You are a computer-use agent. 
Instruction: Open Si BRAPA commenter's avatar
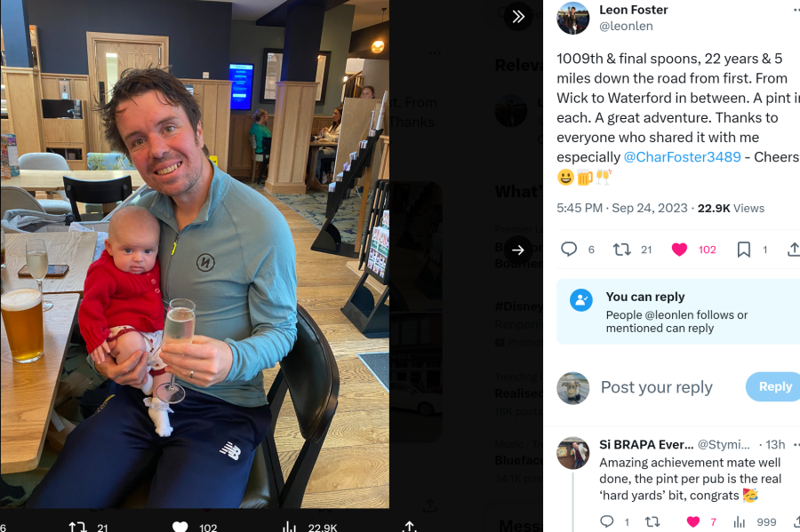tap(573, 452)
